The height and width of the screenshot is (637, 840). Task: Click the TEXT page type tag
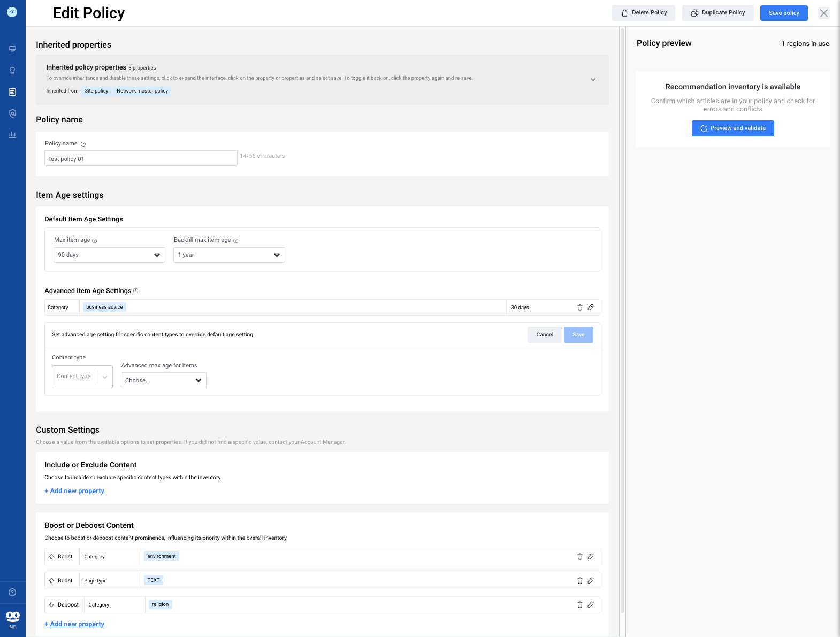pyautogui.click(x=154, y=580)
